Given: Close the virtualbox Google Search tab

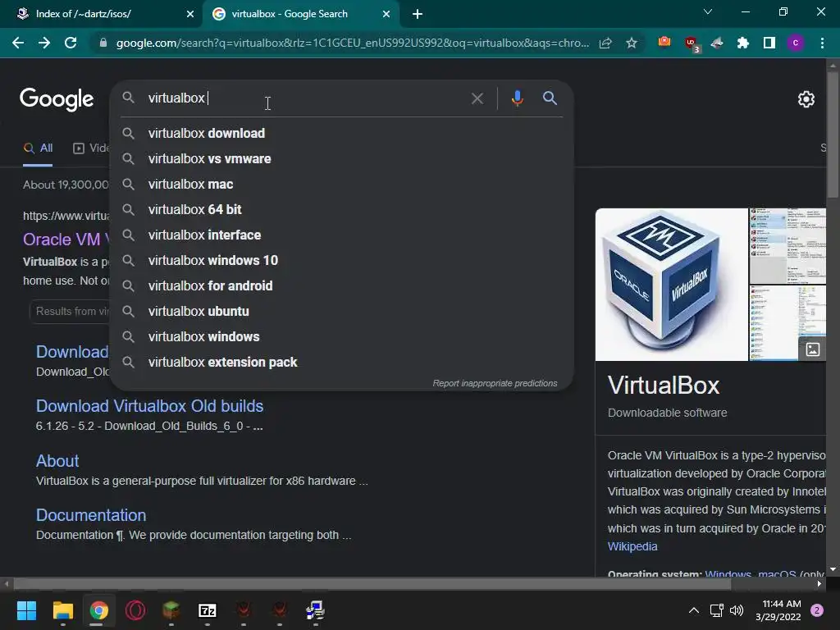Looking at the screenshot, I should 386,14.
